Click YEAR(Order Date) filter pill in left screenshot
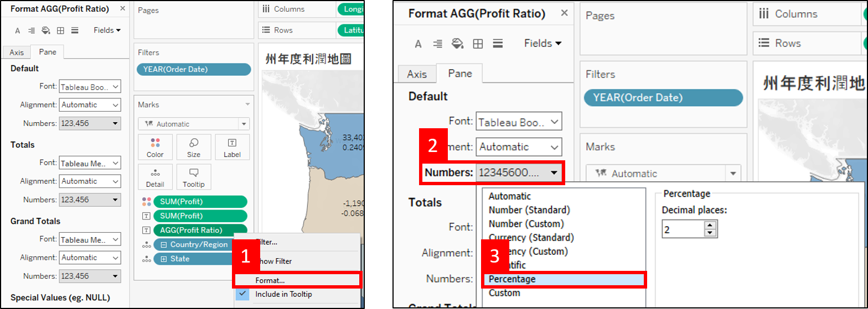 coord(194,69)
